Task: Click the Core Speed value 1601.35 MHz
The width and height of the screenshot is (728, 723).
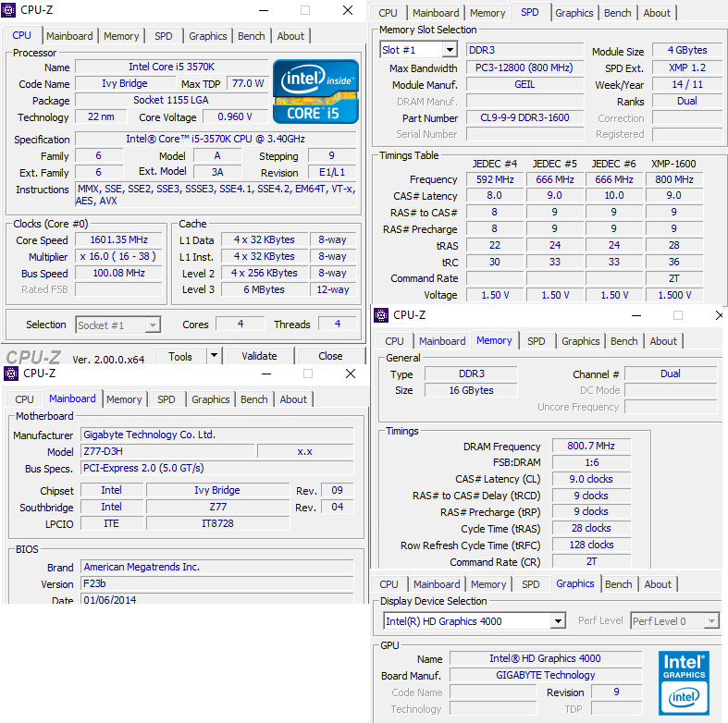Action: pyautogui.click(x=118, y=239)
